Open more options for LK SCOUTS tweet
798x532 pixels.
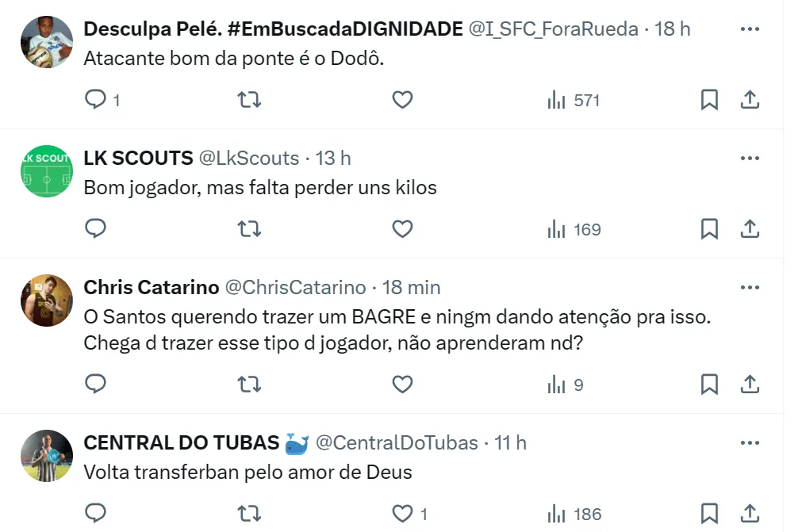[x=750, y=159]
